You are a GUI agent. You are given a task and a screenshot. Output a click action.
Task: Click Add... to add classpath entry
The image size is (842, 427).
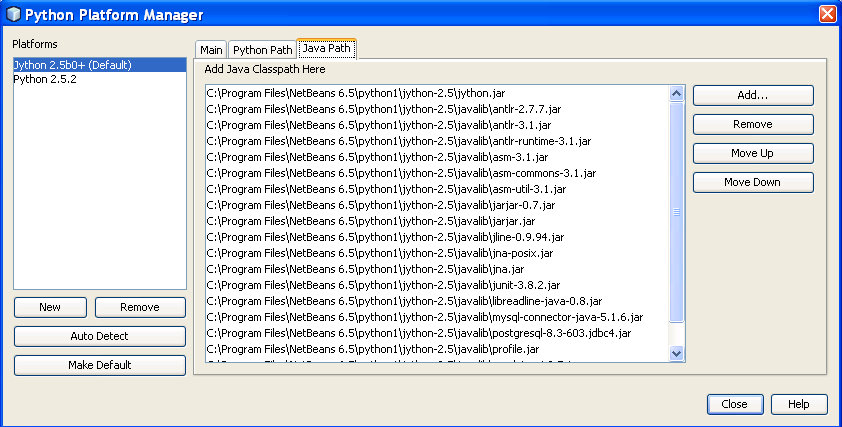tap(753, 95)
